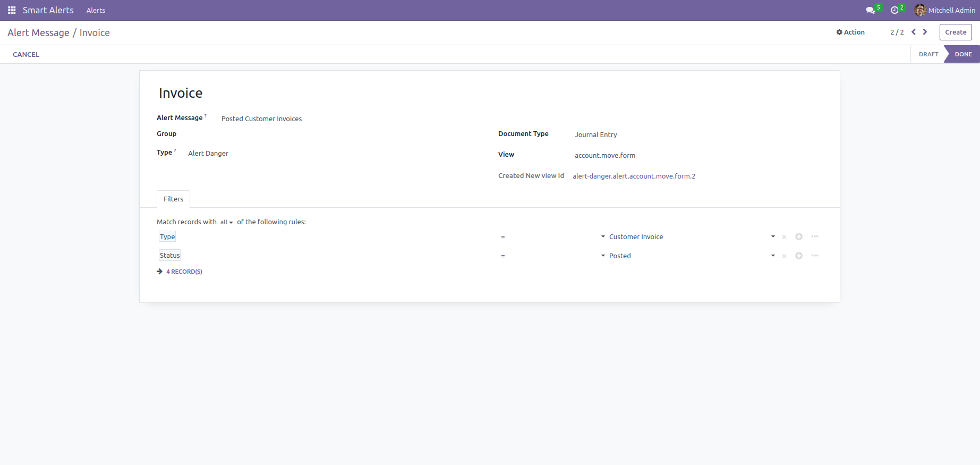The height and width of the screenshot is (465, 980).
Task: Delete the Status filter rule
Action: click(x=784, y=256)
